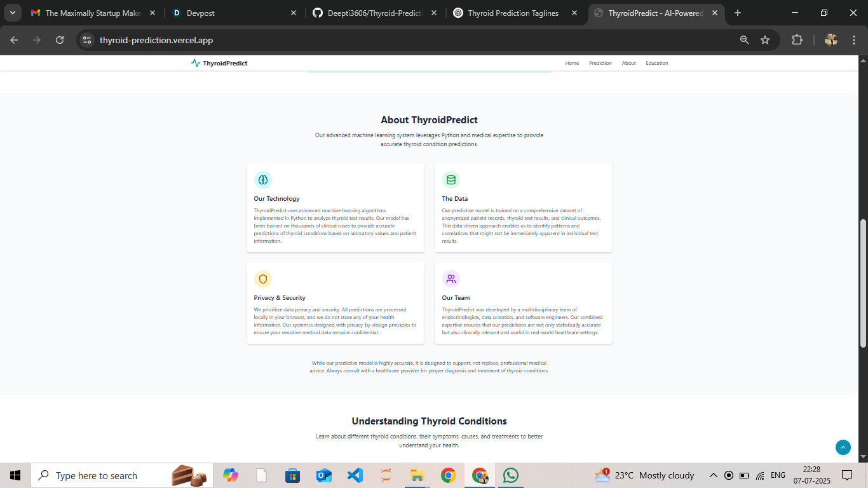
Task: Click the people icon on Our Team card
Action: pyautogui.click(x=451, y=279)
